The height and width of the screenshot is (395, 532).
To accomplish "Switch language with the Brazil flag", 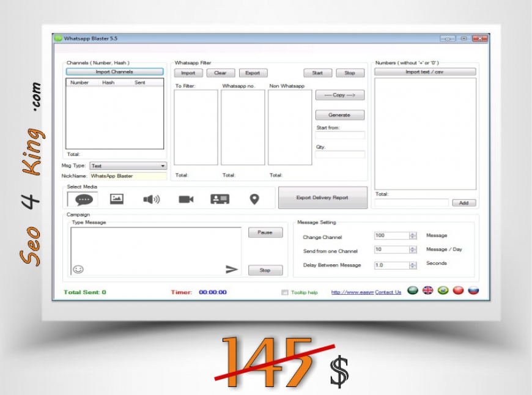I will [443, 290].
